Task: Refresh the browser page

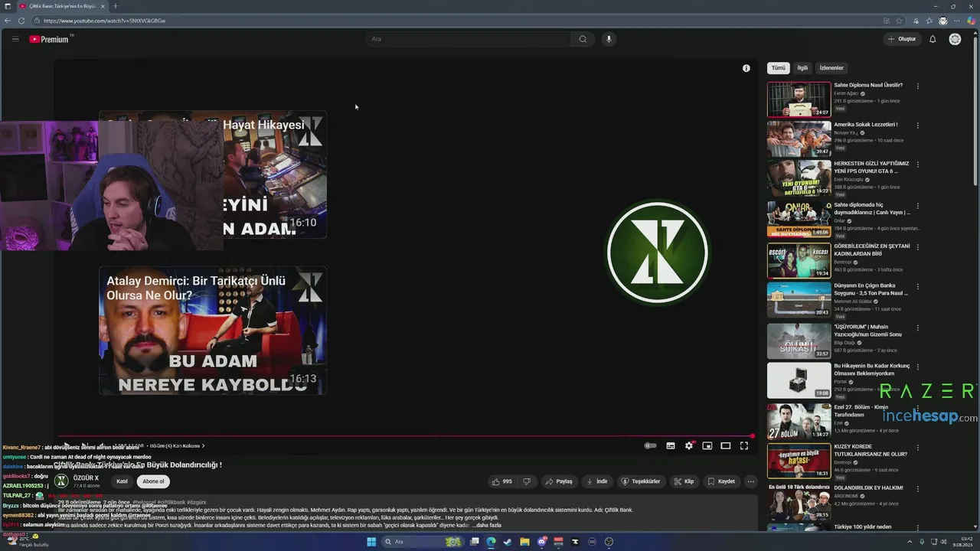Action: [x=21, y=21]
